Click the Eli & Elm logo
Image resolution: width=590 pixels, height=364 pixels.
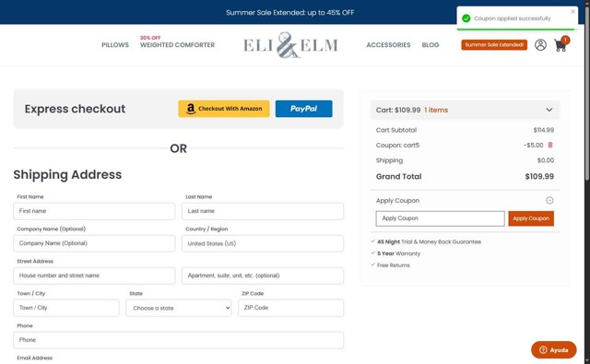coord(290,45)
